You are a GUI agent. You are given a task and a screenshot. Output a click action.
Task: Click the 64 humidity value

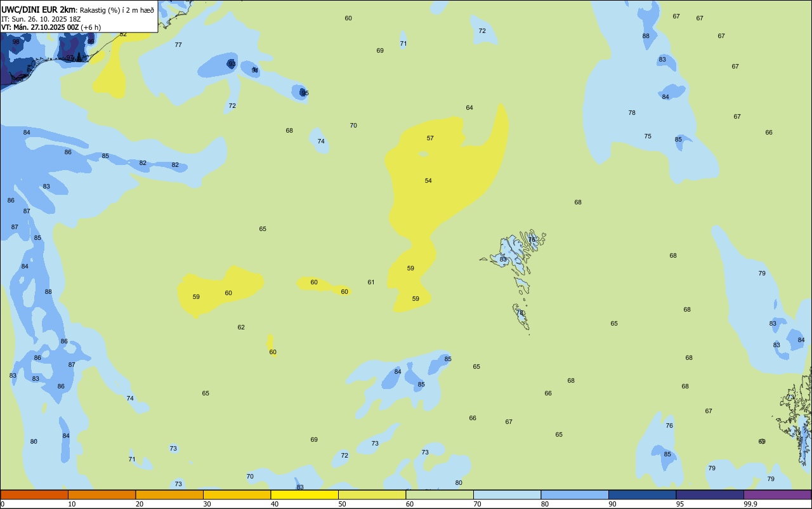(x=469, y=107)
